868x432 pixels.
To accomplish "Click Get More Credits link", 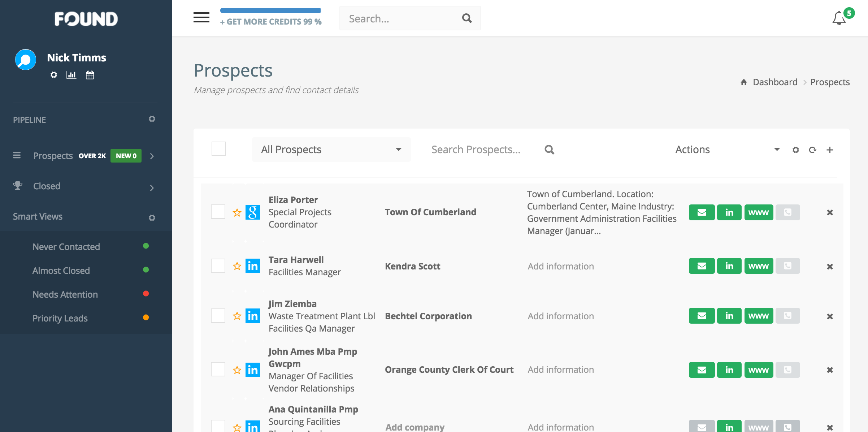I will [x=271, y=22].
